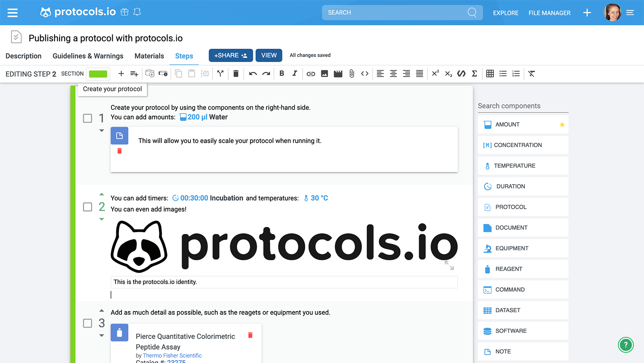Insert bulleted list

(x=503, y=73)
